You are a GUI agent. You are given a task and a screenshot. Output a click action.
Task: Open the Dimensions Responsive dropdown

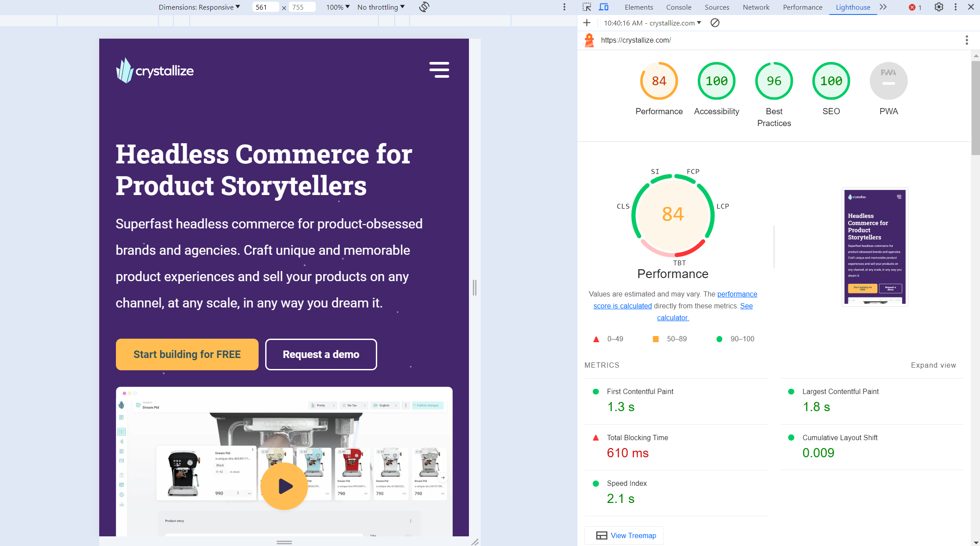(x=199, y=7)
